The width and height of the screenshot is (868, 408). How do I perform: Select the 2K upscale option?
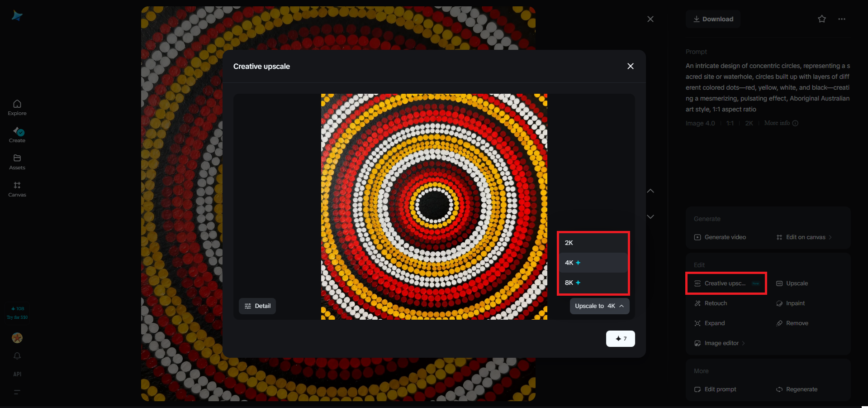tap(593, 243)
